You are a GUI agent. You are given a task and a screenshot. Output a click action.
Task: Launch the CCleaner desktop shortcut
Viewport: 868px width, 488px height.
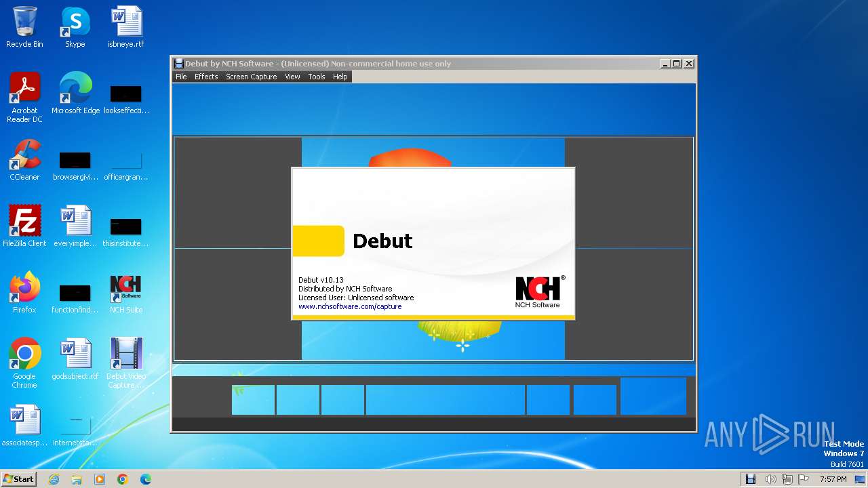point(24,160)
